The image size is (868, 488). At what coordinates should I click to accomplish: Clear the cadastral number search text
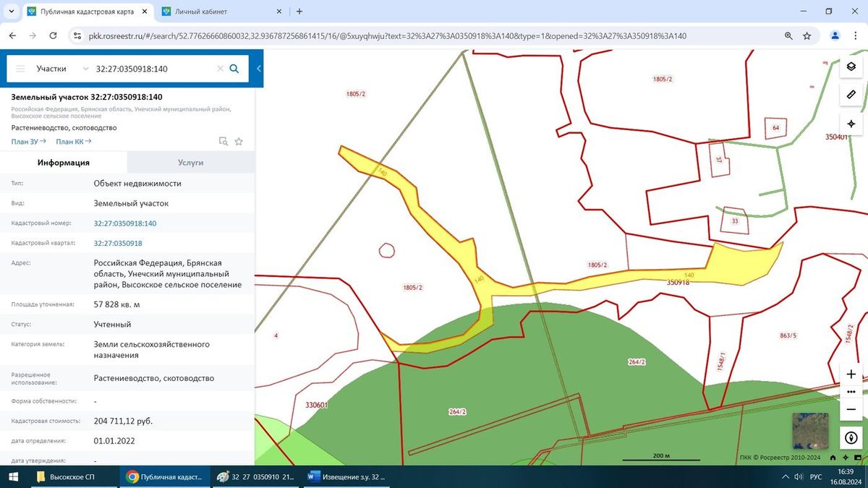[220, 69]
